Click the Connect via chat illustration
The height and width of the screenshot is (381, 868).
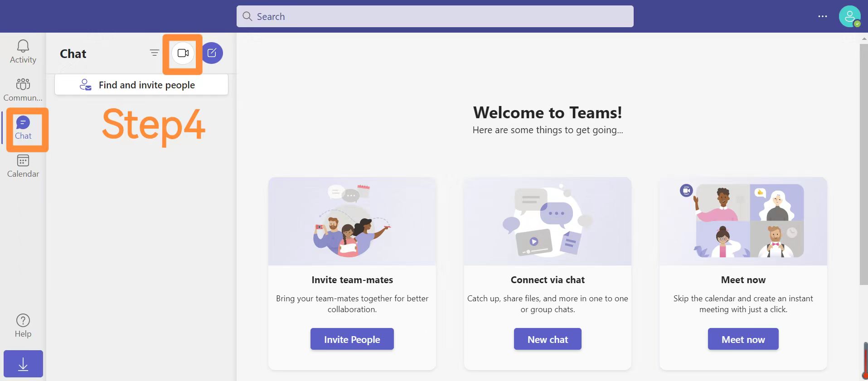tap(548, 222)
